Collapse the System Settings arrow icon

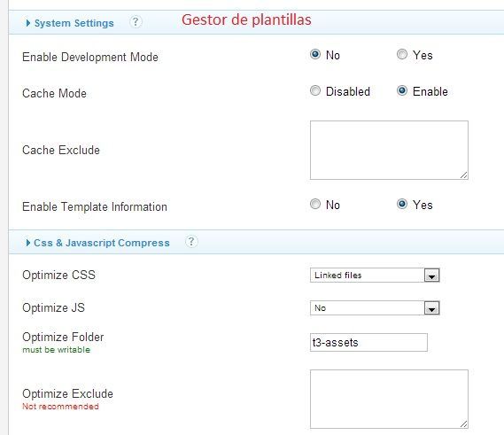click(x=28, y=23)
